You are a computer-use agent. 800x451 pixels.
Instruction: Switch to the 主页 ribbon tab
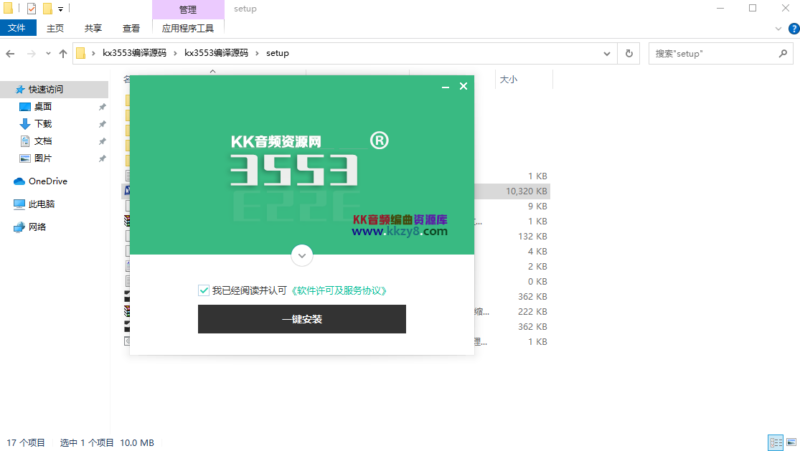coord(55,28)
